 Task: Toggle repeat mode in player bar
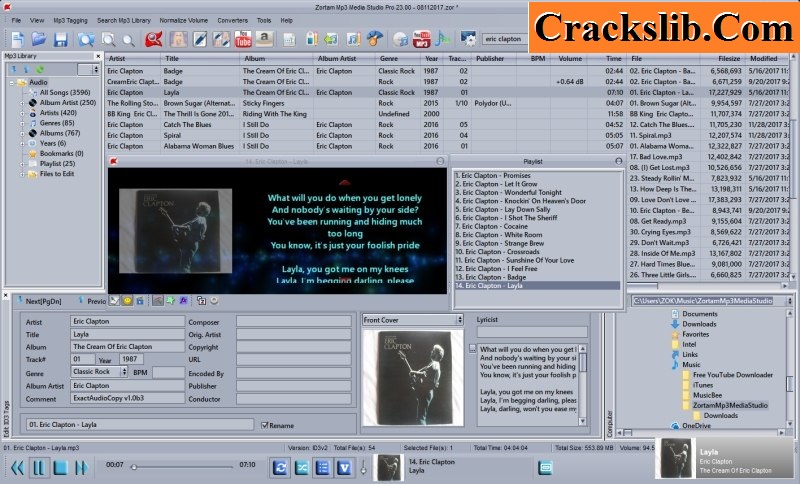(x=280, y=467)
